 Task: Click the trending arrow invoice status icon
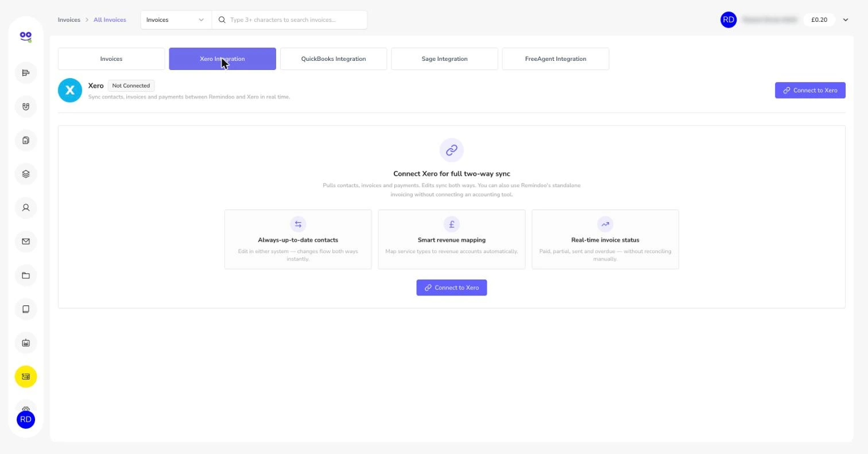(605, 224)
